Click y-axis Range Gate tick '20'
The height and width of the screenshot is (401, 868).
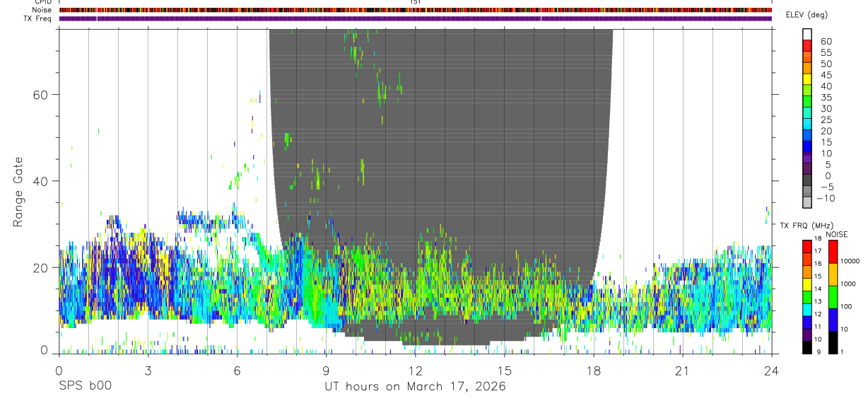(x=42, y=267)
